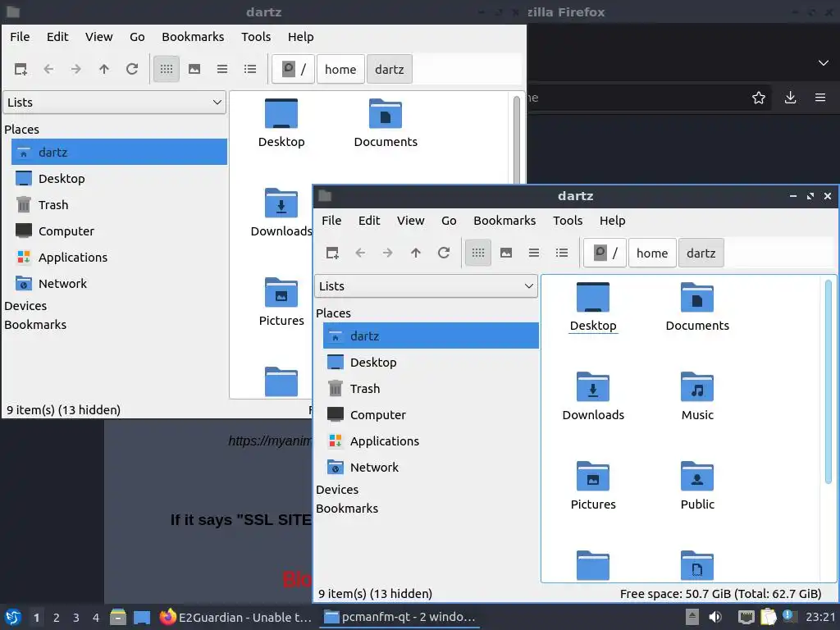This screenshot has height=630, width=840.
Task: Go up a folder in front window
Action: (x=416, y=253)
